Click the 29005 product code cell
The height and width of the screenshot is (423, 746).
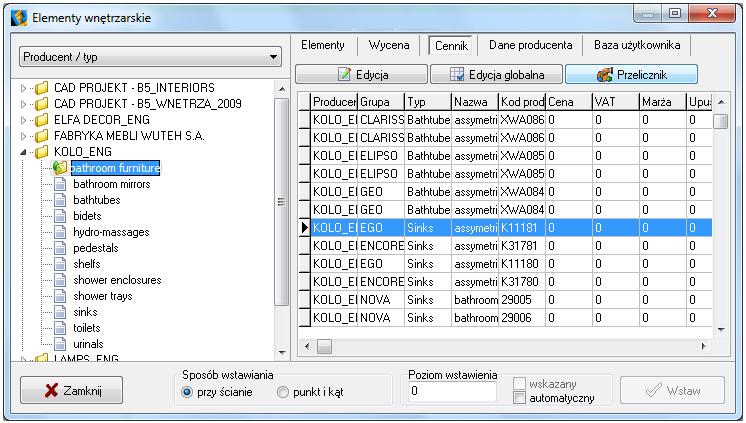click(x=522, y=300)
